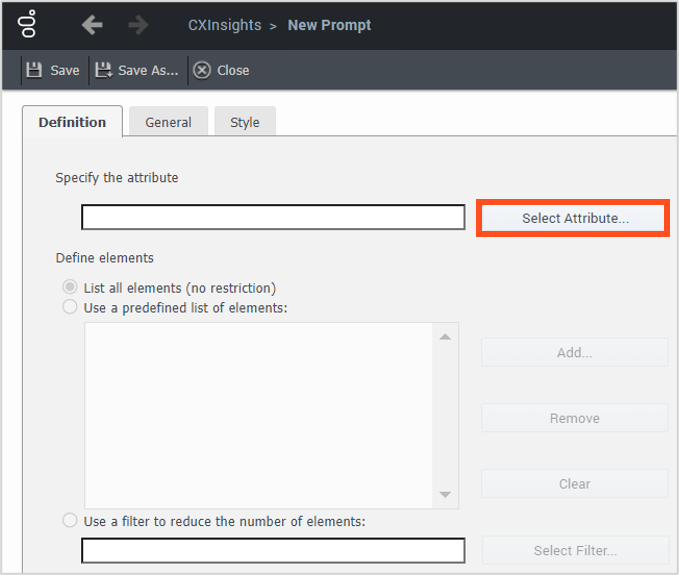679x575 pixels.
Task: Open the Style tab
Action: coord(245,122)
